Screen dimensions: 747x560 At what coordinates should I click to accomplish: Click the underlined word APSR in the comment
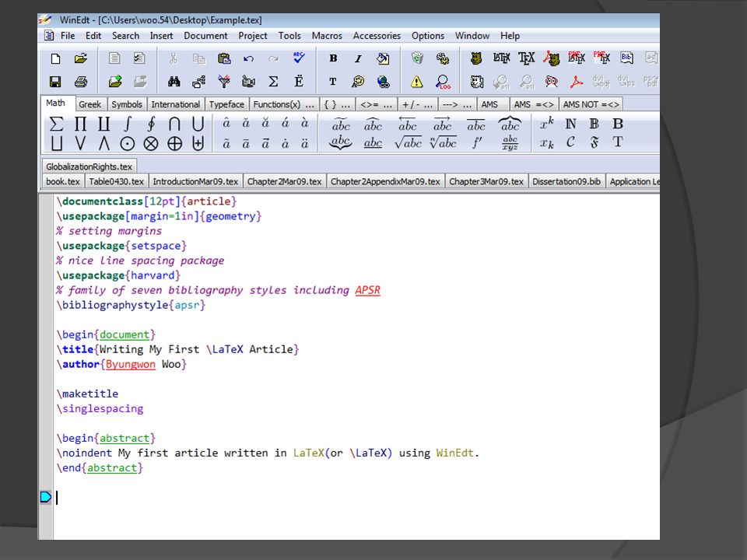coord(367,290)
